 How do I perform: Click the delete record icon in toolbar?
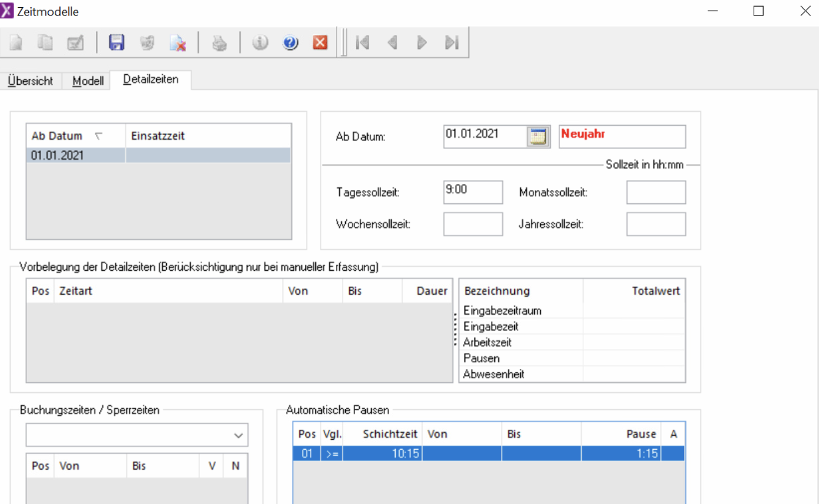click(178, 43)
